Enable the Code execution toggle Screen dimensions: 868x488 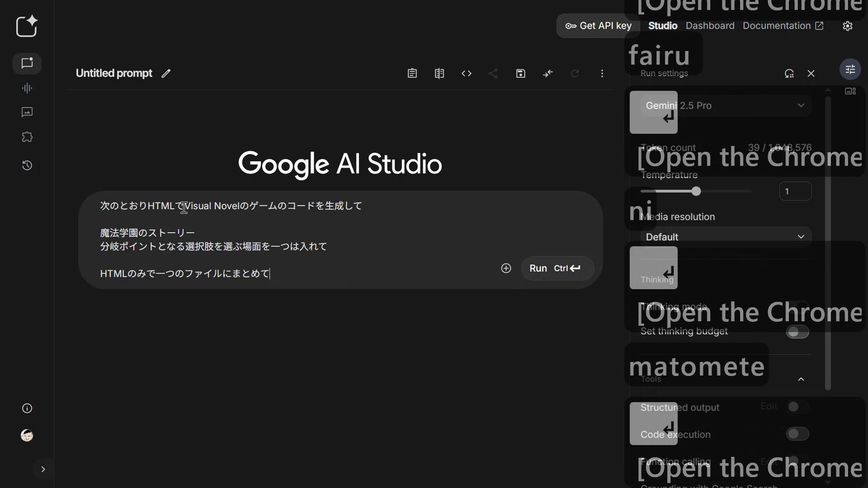point(797,434)
